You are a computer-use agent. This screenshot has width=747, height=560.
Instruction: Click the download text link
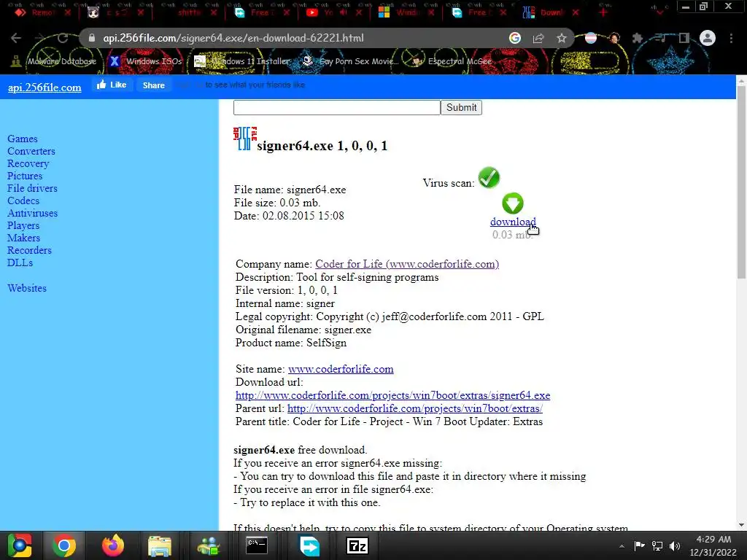coord(513,222)
